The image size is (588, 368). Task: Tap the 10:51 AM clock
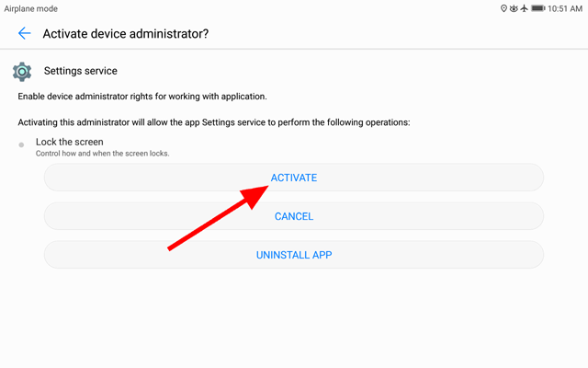pos(565,8)
